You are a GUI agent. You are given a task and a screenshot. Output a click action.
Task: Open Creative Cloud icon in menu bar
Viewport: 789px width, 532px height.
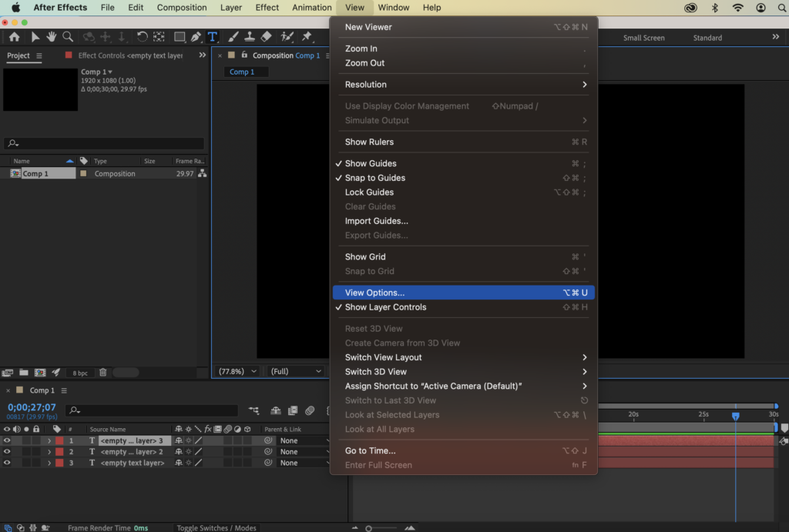(690, 8)
